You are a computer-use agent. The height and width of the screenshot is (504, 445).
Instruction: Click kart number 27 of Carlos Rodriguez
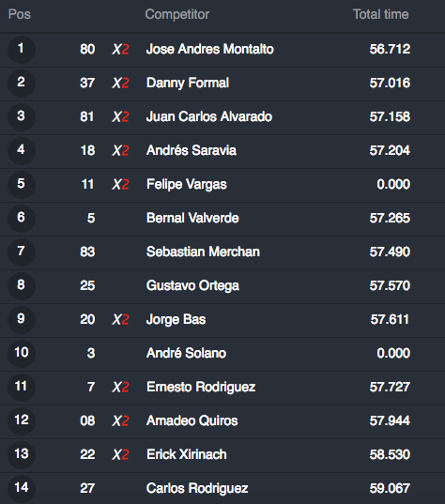87,488
